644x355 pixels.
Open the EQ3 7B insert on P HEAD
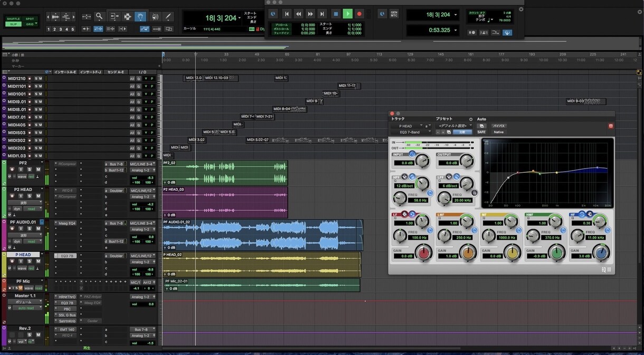tap(67, 256)
